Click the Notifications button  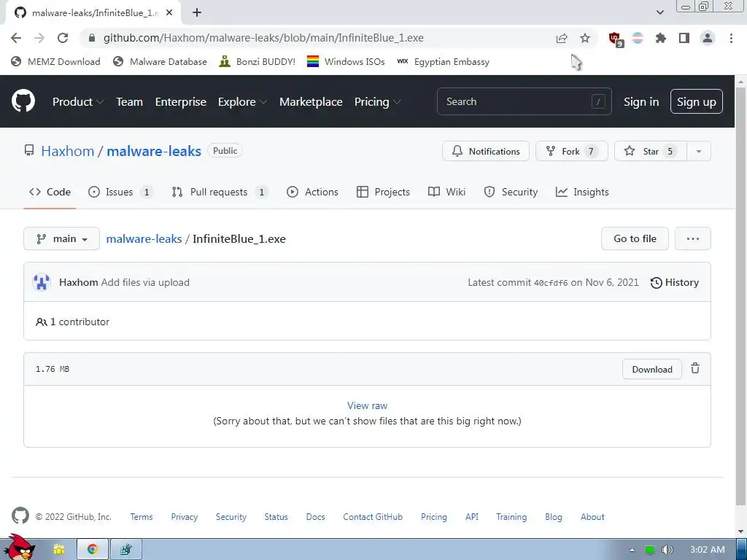[x=486, y=152]
